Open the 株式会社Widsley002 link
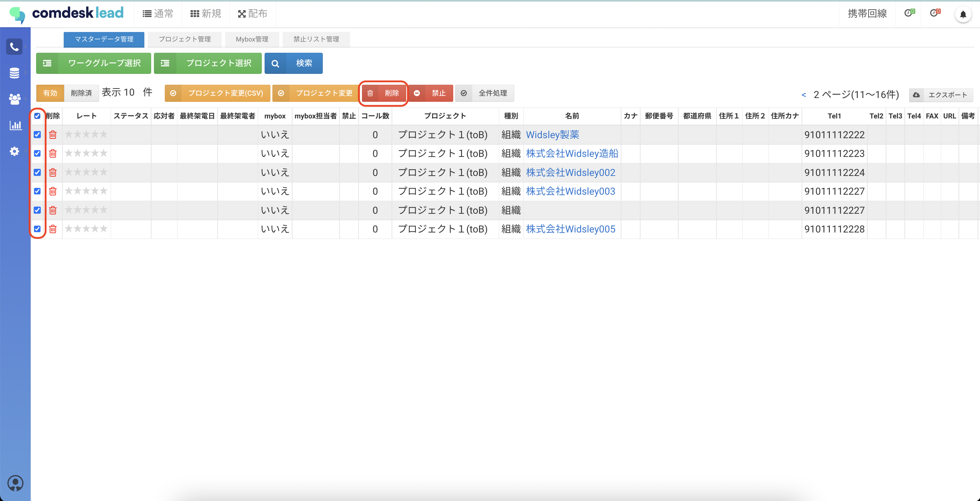Image resolution: width=980 pixels, height=501 pixels. (x=570, y=173)
